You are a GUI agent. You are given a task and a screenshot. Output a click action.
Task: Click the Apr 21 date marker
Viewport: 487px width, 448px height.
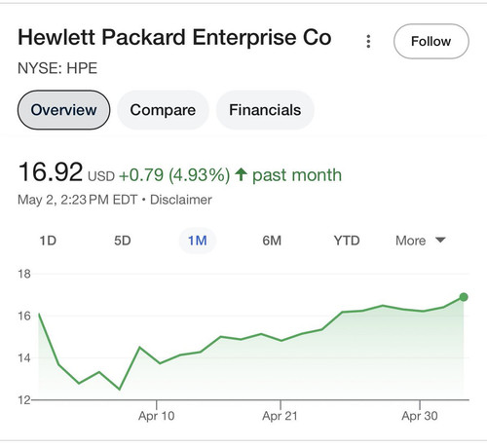(x=280, y=416)
